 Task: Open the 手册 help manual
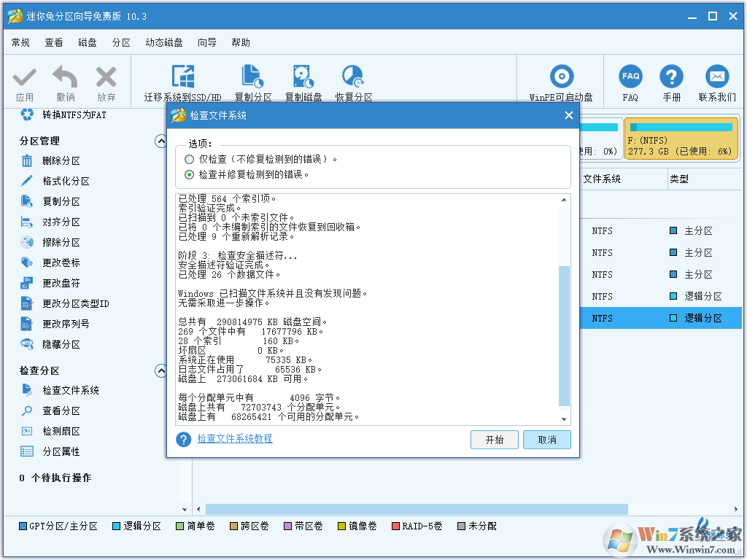click(x=671, y=77)
